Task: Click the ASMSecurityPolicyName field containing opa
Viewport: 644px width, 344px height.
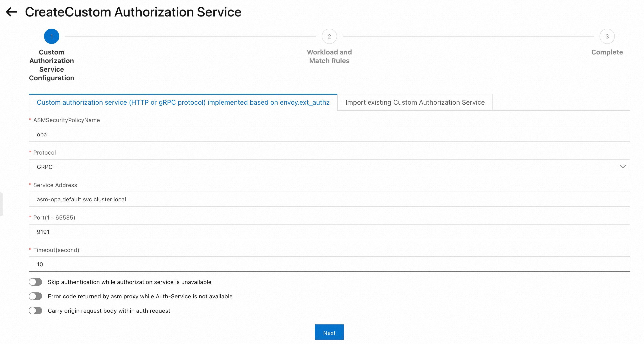Action: point(329,134)
